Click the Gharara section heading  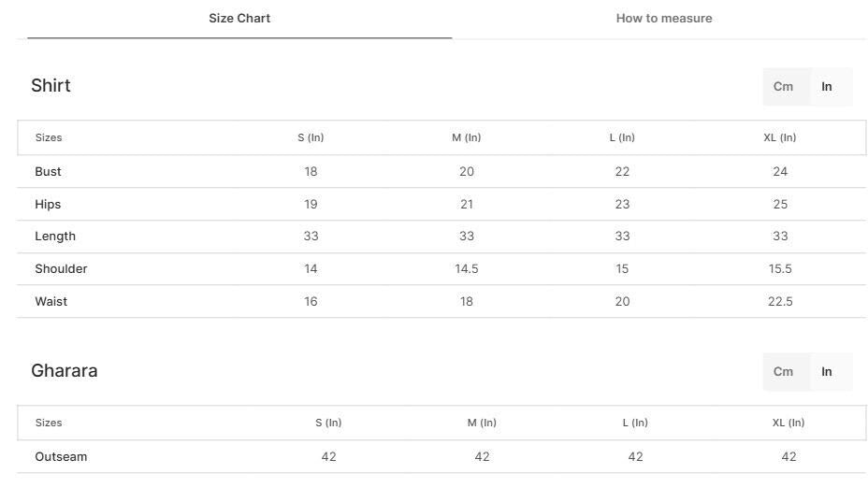tap(64, 371)
